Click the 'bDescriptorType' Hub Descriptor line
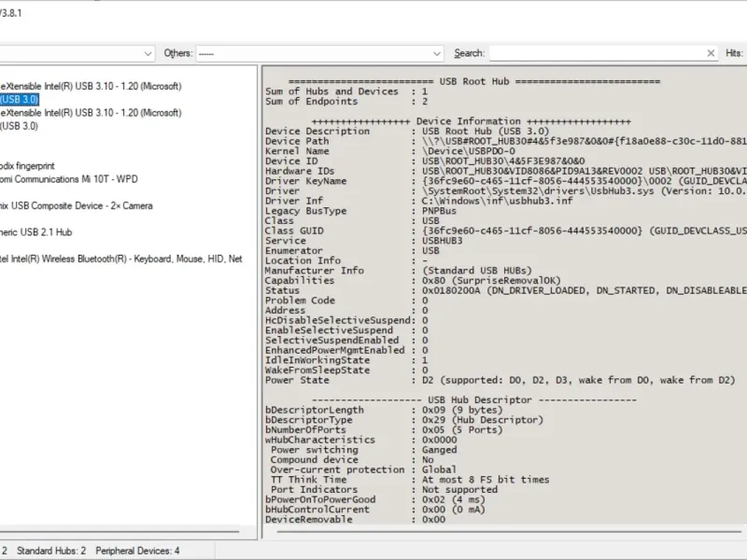747x560 pixels. 404,421
